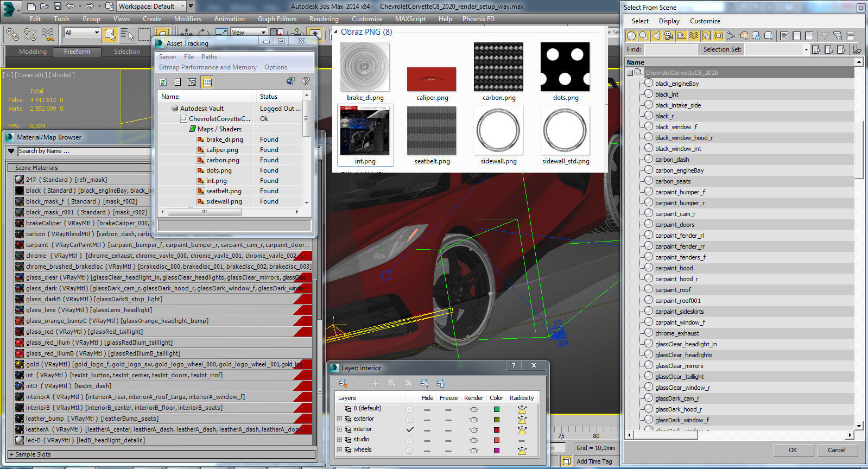The width and height of the screenshot is (868, 469).
Task: Click the help icon in Asset Tracking toolbar
Action: click(306, 81)
